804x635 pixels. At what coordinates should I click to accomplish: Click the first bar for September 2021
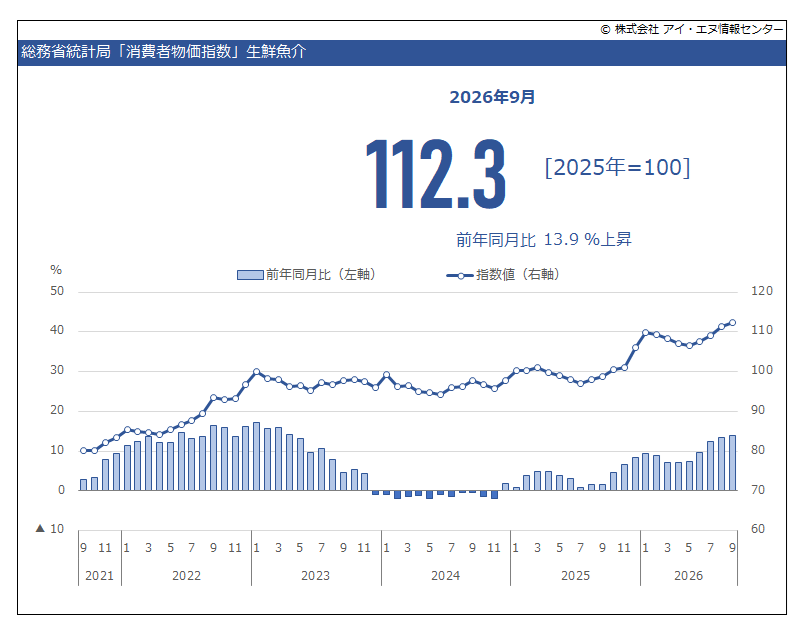click(x=84, y=485)
